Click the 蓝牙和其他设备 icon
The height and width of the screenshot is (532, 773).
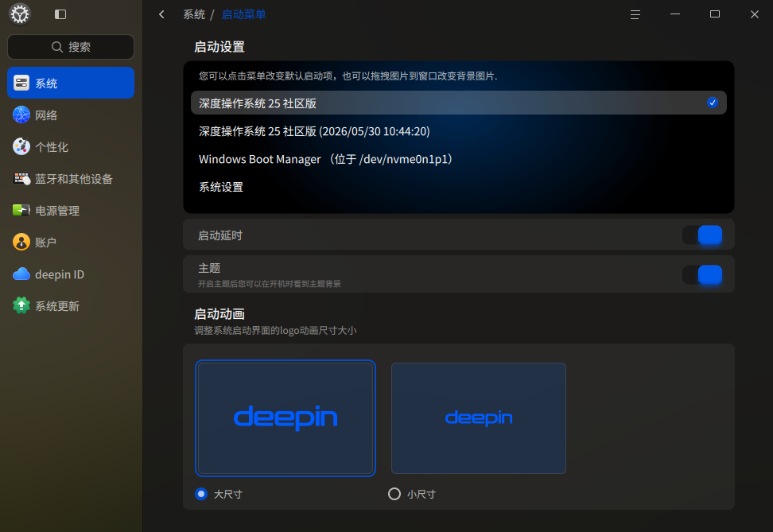tap(21, 178)
